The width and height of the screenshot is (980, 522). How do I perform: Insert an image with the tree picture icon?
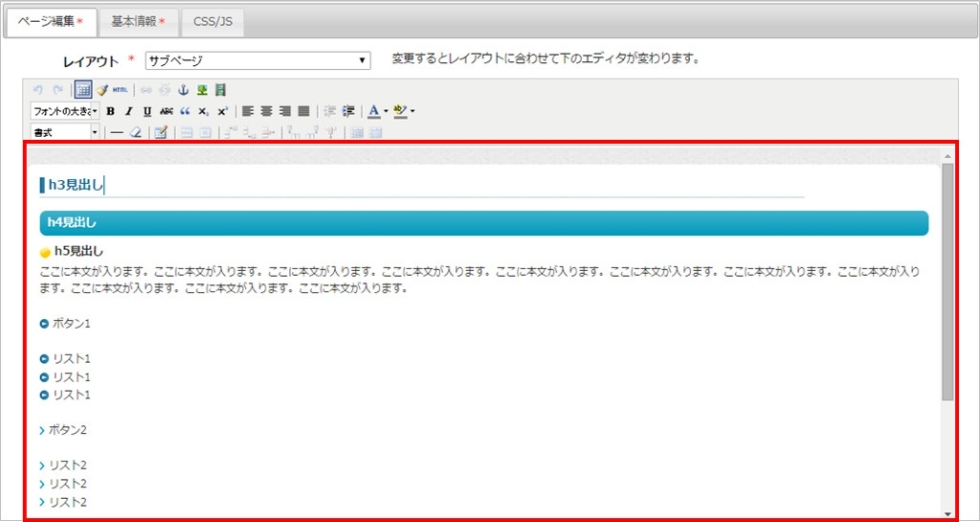[x=202, y=90]
